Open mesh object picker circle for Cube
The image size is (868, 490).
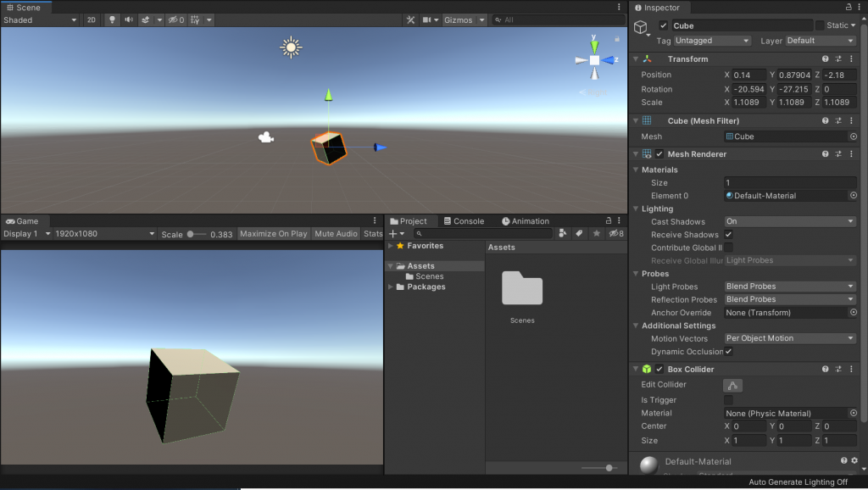tap(853, 136)
